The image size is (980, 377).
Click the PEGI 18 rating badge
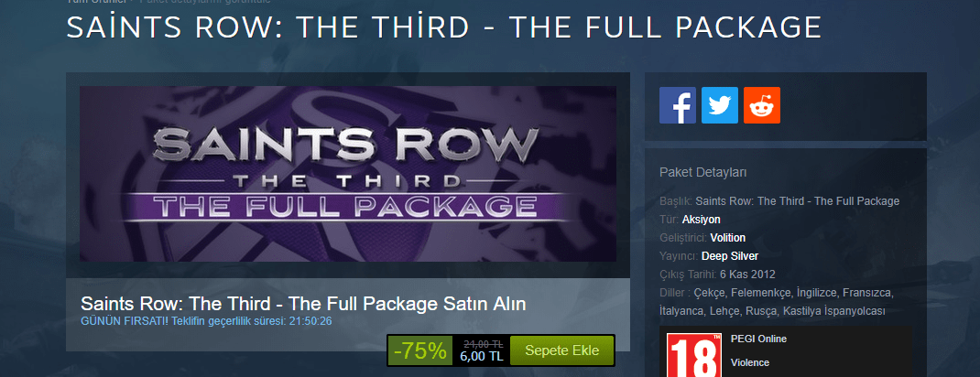pyautogui.click(x=693, y=355)
